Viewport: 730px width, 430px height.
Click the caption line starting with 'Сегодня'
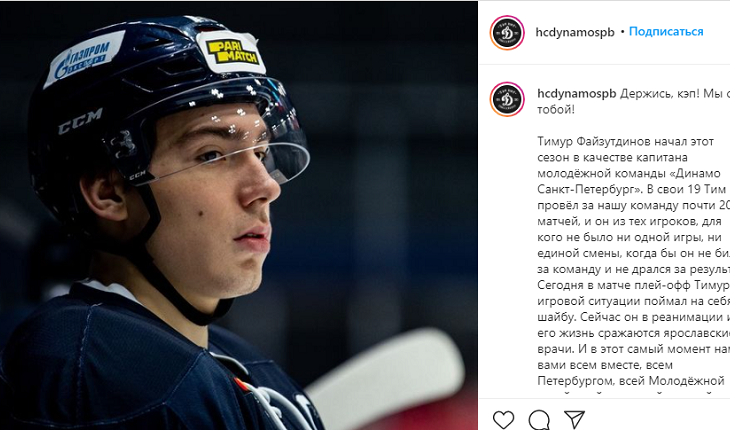pyautogui.click(x=634, y=285)
